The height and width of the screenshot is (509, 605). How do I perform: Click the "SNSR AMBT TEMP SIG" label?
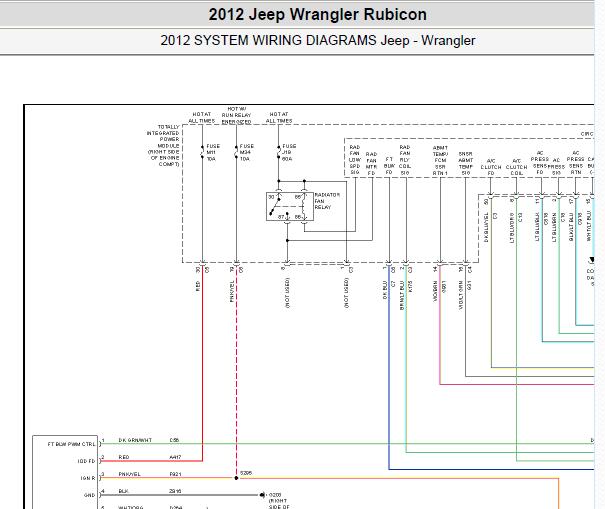[x=466, y=164]
